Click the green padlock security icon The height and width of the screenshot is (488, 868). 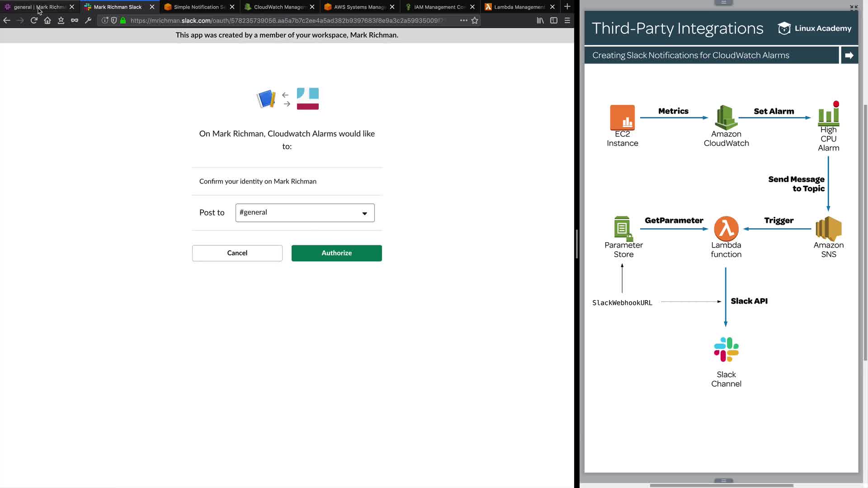pos(123,20)
